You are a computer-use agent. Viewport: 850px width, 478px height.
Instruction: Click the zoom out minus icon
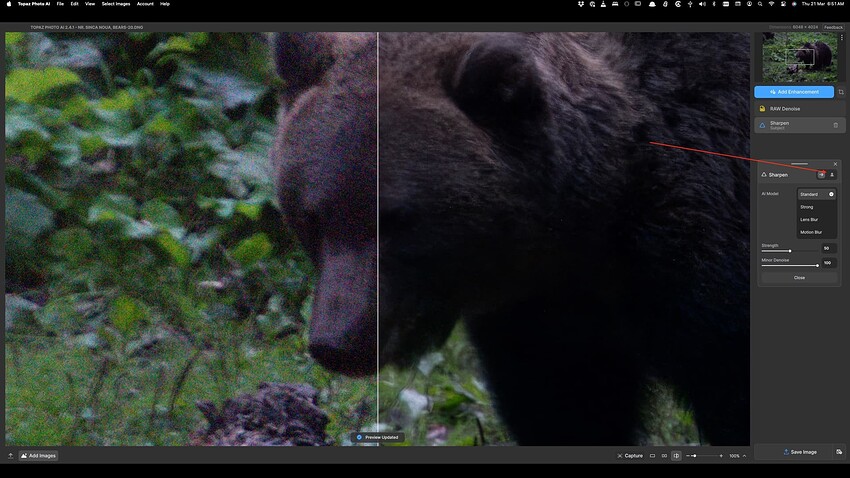click(687, 456)
